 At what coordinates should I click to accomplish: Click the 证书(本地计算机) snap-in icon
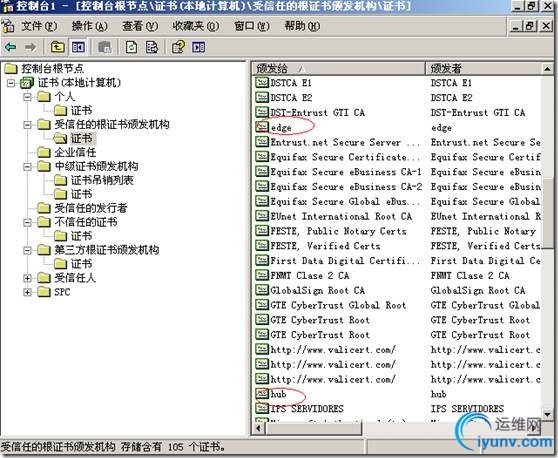click(x=27, y=83)
